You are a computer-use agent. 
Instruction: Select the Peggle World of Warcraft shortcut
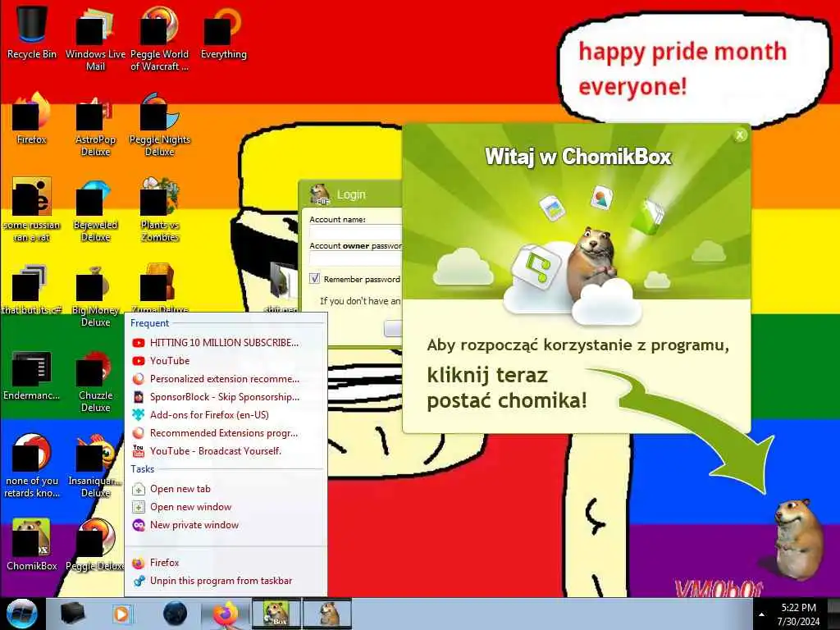[160, 39]
